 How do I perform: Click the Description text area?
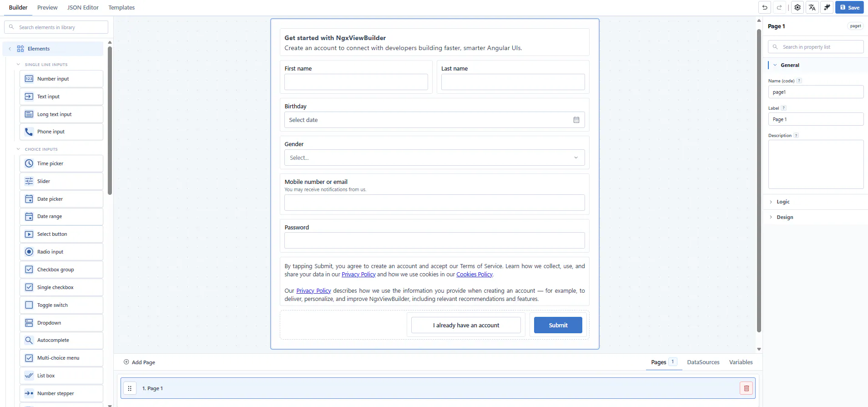pyautogui.click(x=816, y=164)
